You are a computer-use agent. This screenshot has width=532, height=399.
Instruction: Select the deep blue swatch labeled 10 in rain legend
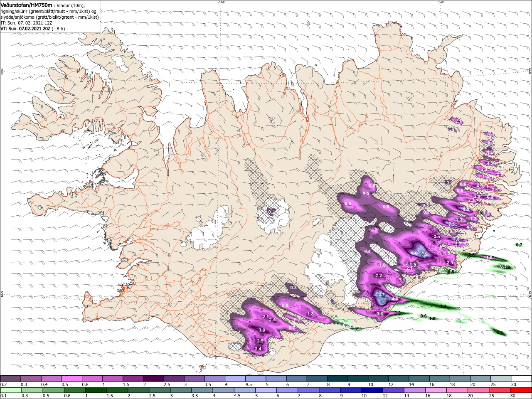[x=372, y=390]
